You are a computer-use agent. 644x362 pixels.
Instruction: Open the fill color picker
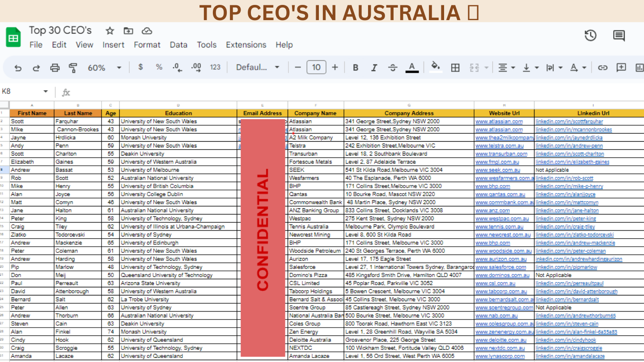[x=435, y=67]
